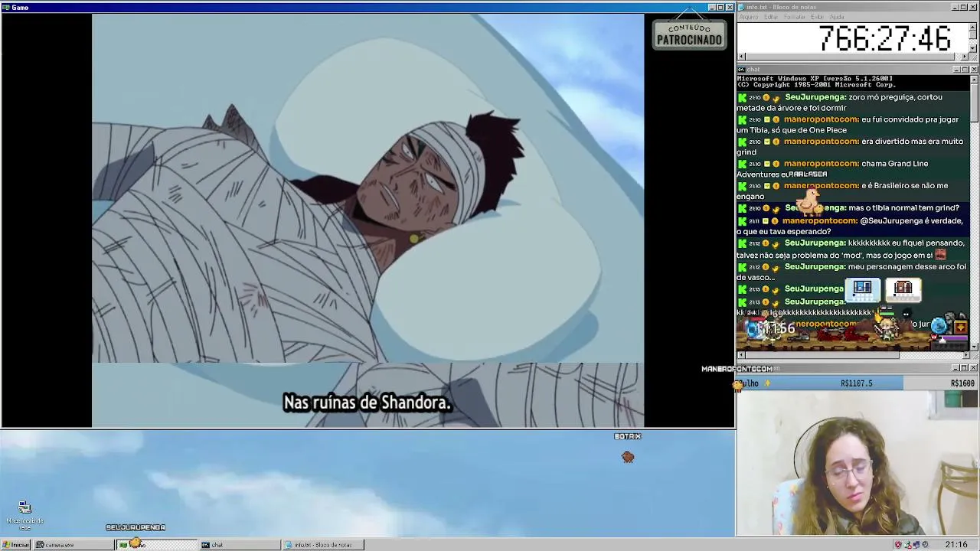Click the chat window scroll up arrow
This screenshot has height=551, width=980.
coord(974,79)
